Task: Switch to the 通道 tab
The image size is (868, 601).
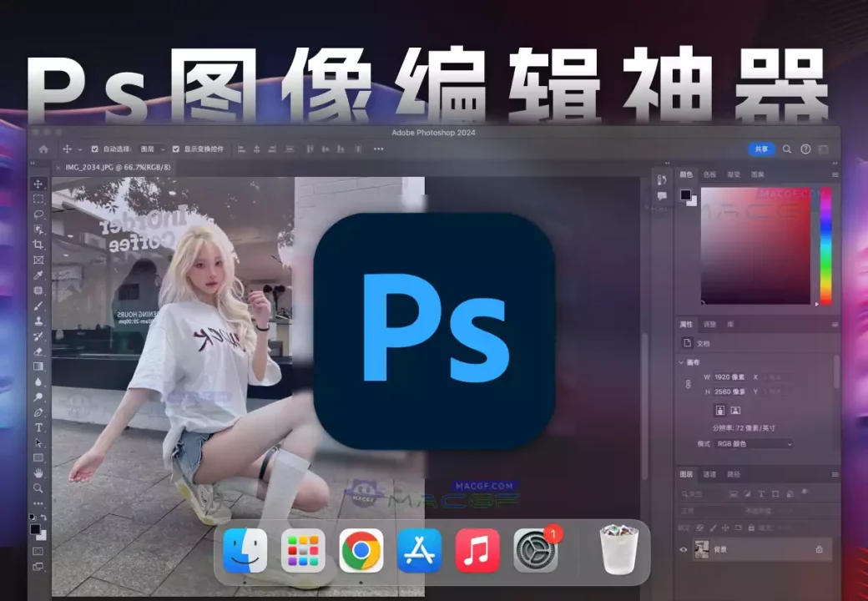Action: (709, 474)
